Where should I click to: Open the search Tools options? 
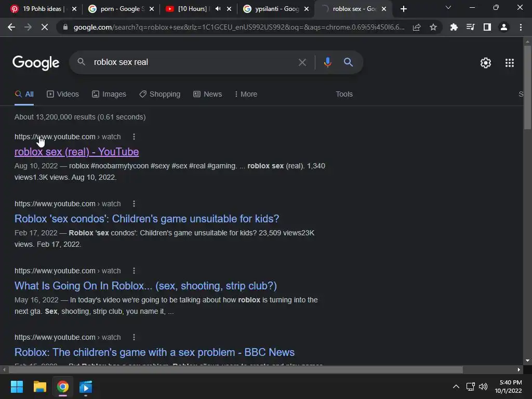point(344,95)
